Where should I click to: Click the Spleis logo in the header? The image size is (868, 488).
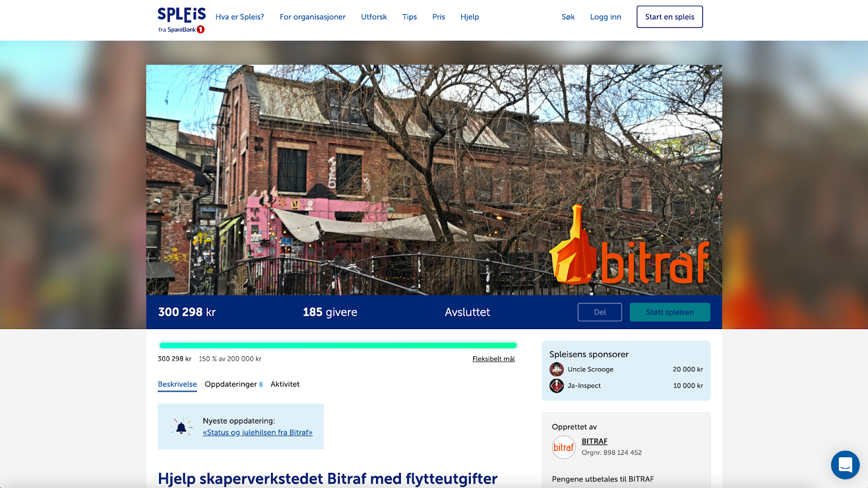coord(182,20)
